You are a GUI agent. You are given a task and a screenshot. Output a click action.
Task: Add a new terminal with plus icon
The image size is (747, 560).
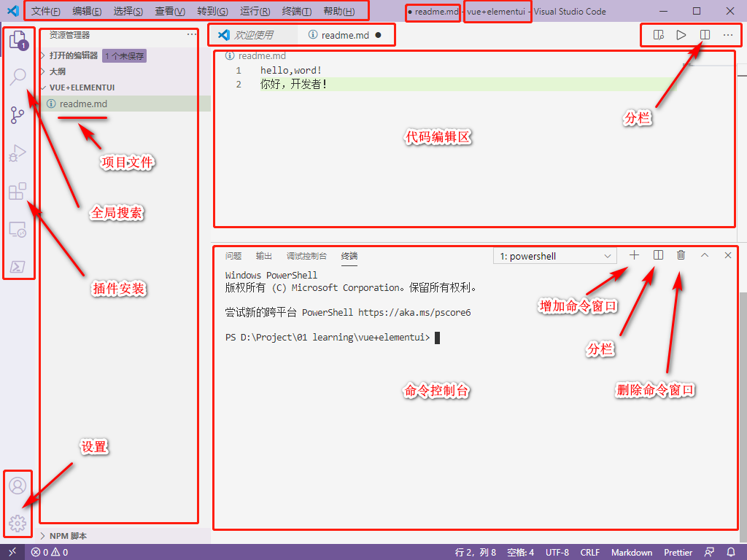(634, 255)
